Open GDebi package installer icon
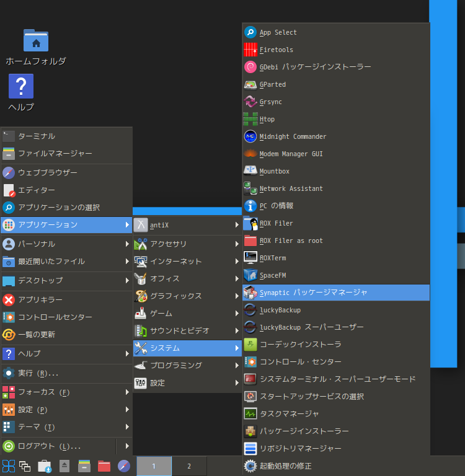Screen dimensions: 465x476 250,67
